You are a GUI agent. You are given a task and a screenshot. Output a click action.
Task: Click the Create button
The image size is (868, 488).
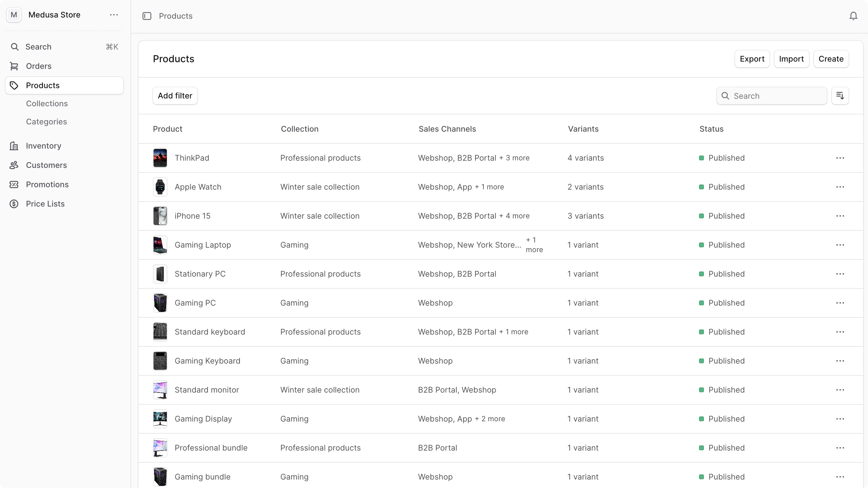pyautogui.click(x=831, y=59)
